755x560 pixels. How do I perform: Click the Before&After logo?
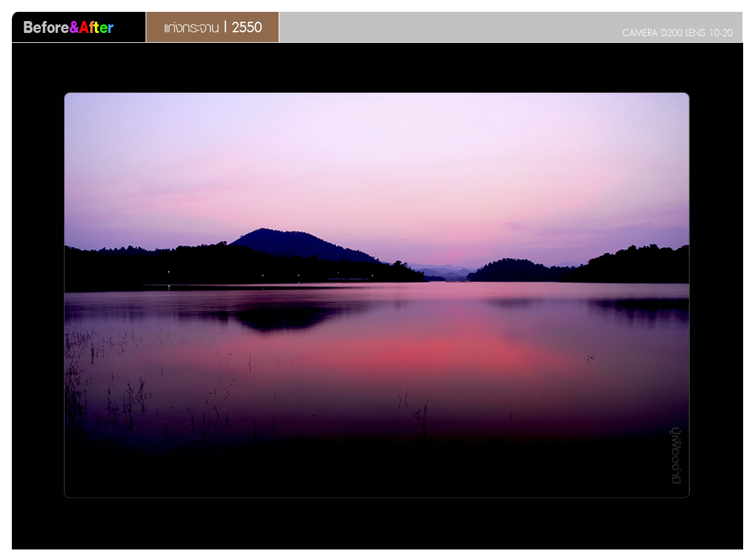[x=69, y=28]
